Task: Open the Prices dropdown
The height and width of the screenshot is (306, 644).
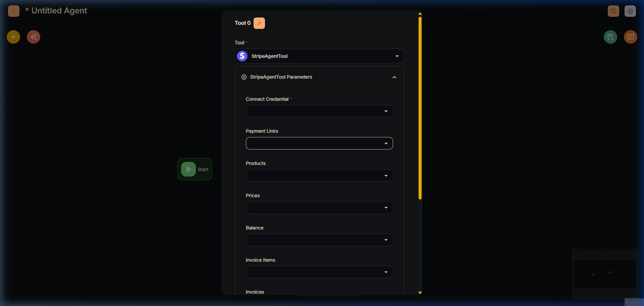Action: (319, 208)
